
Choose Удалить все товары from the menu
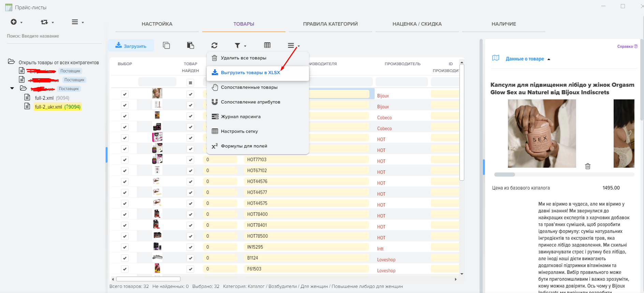pos(258,58)
